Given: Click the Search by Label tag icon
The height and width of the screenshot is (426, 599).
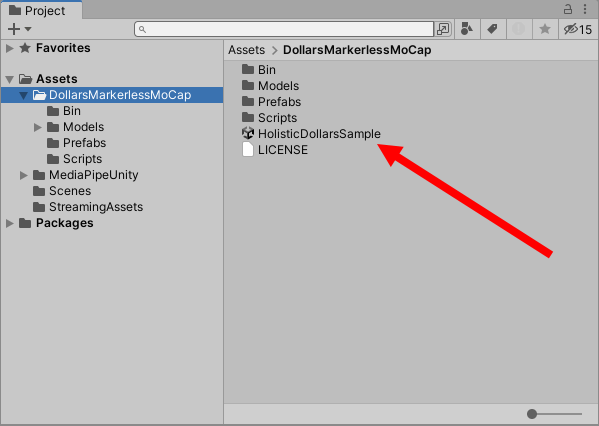Looking at the screenshot, I should point(492,29).
